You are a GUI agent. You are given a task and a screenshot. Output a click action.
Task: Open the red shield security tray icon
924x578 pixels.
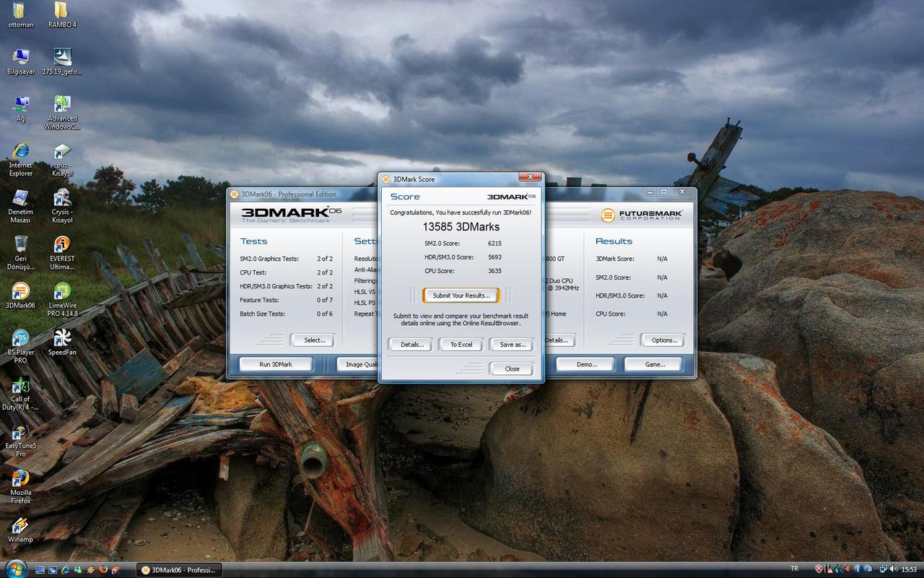819,569
